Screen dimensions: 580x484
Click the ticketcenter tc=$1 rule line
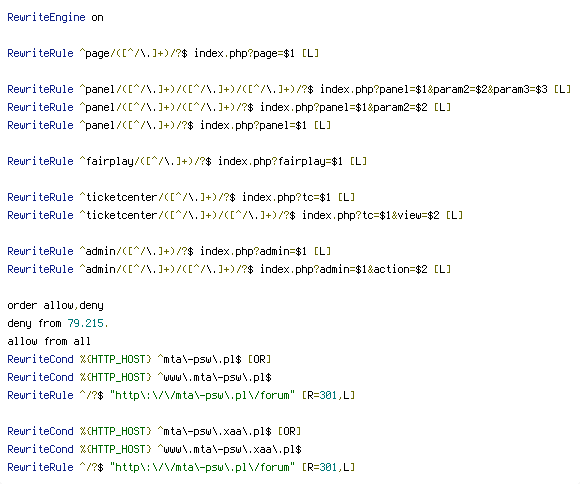(x=181, y=197)
